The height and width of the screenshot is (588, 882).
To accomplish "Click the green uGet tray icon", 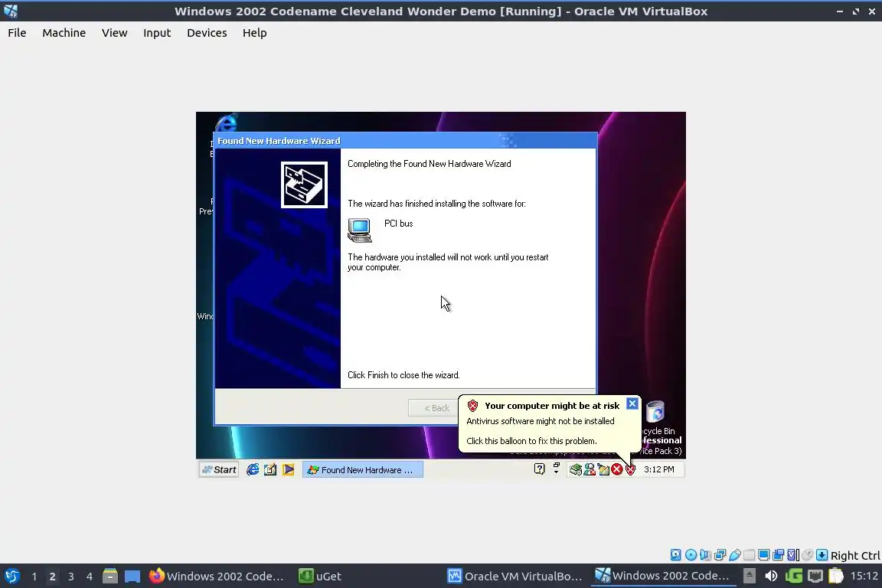I will [x=794, y=576].
